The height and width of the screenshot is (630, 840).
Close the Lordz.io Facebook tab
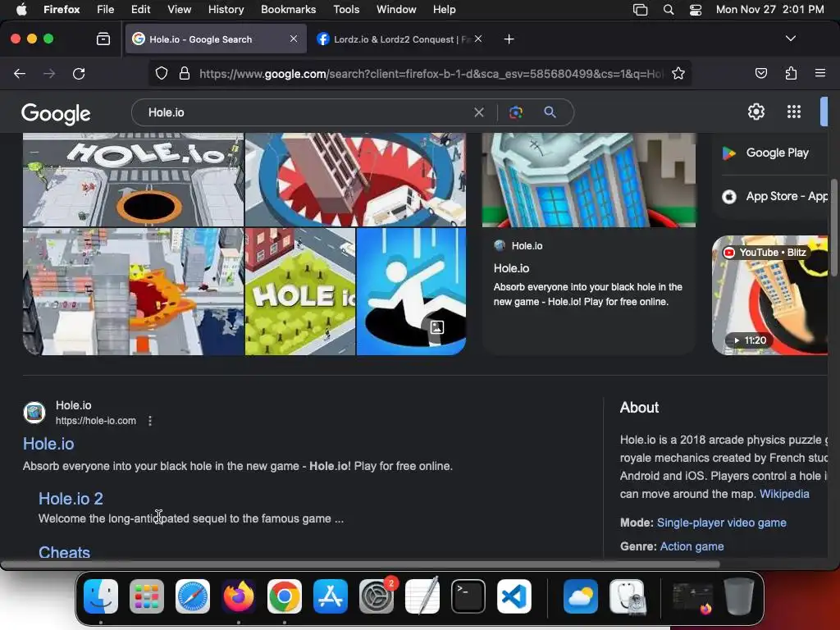[478, 39]
